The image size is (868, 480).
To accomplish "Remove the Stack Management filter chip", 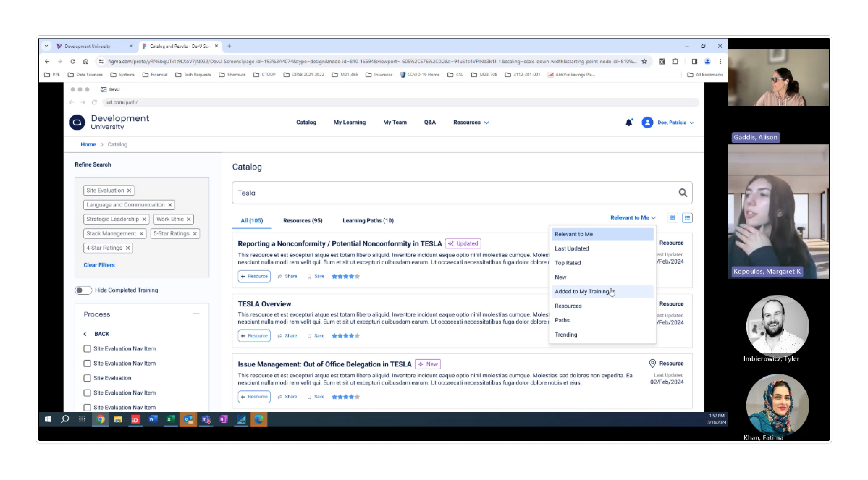I will (141, 233).
